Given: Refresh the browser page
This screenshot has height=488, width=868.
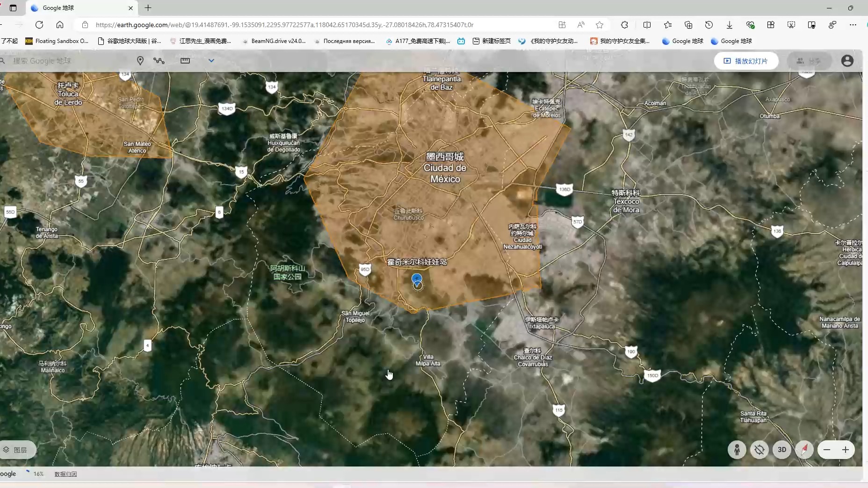Looking at the screenshot, I should (x=39, y=25).
